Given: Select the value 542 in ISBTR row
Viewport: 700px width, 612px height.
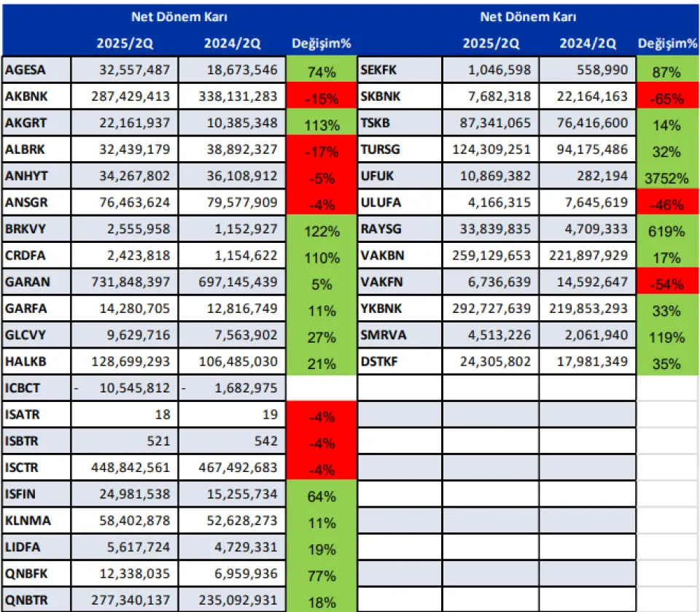Looking at the screenshot, I should pyautogui.click(x=265, y=441).
